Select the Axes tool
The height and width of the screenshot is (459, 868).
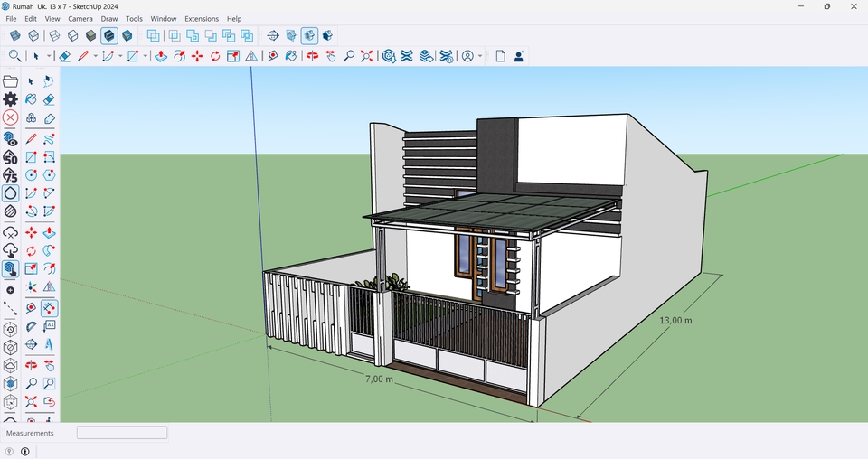[31, 287]
